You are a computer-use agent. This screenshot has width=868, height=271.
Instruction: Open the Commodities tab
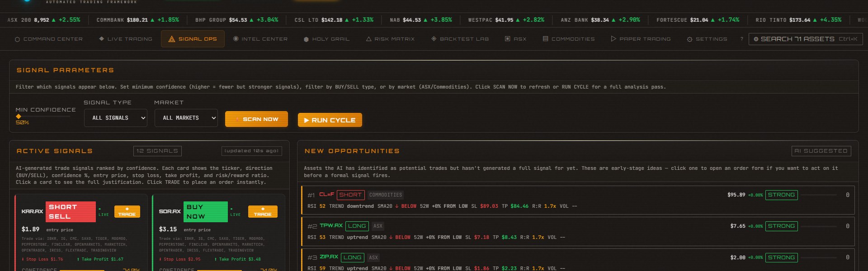point(569,39)
